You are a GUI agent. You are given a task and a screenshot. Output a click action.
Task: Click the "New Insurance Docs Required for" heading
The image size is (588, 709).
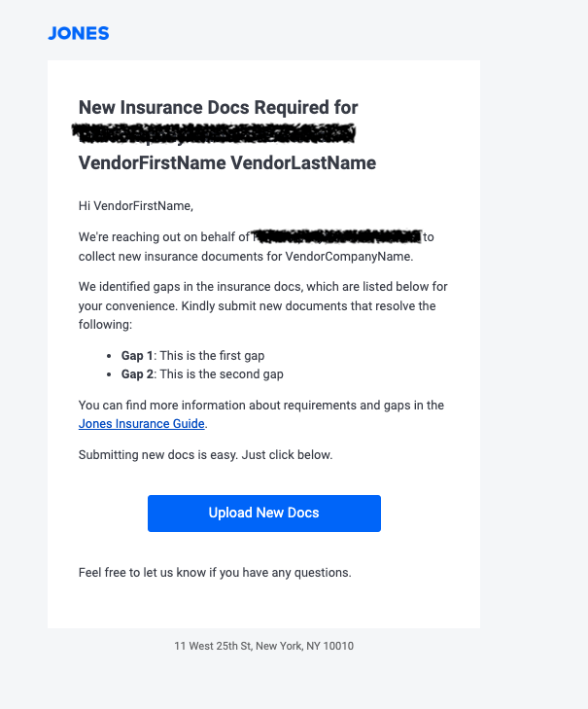coord(218,107)
